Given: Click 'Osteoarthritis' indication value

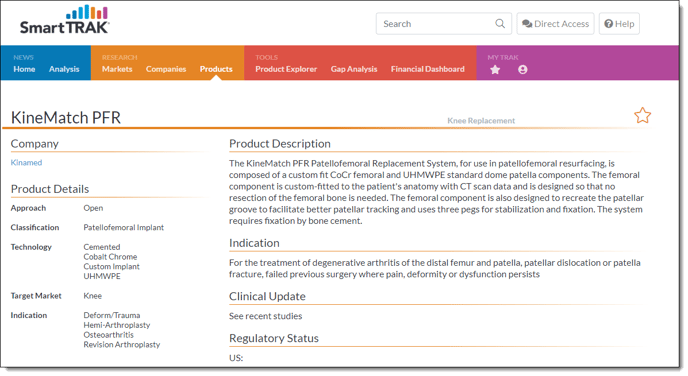Looking at the screenshot, I should click(108, 335).
